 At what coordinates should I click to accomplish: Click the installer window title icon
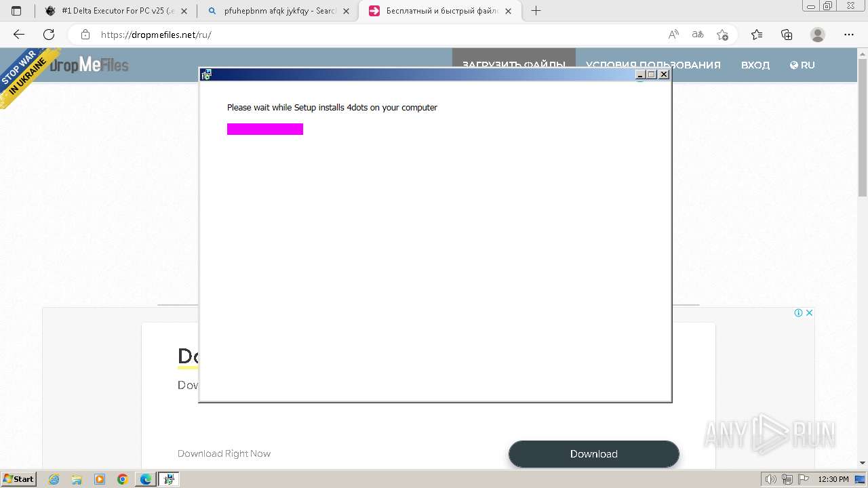coord(206,75)
